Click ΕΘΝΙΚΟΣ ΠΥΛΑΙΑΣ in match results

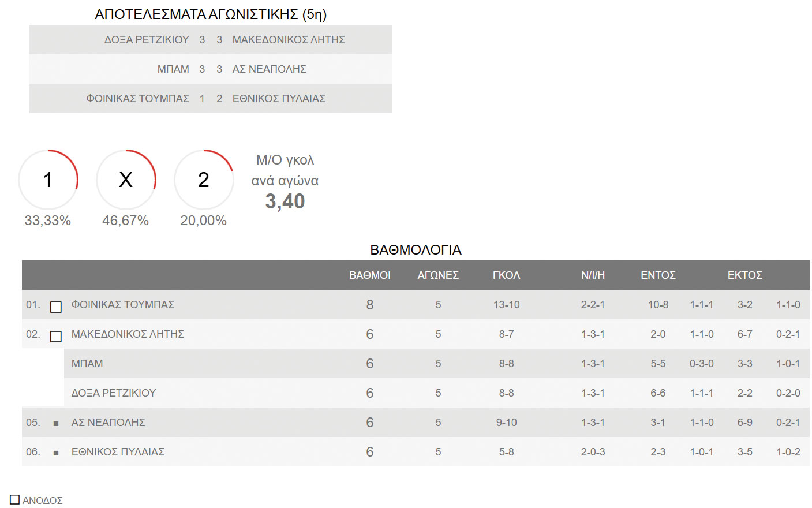(x=279, y=99)
